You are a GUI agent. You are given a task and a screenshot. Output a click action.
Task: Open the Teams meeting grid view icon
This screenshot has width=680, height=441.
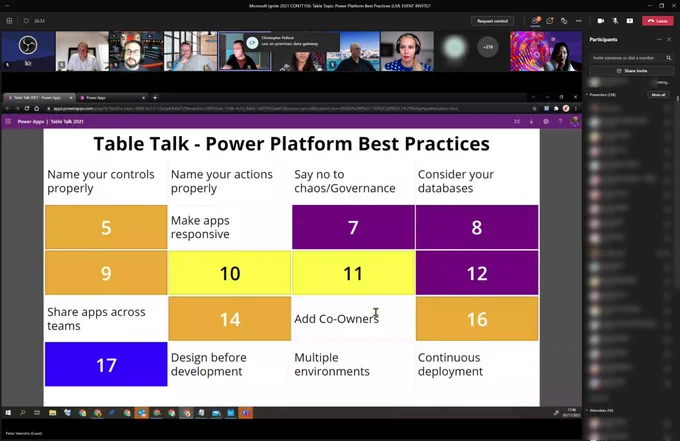click(9, 21)
